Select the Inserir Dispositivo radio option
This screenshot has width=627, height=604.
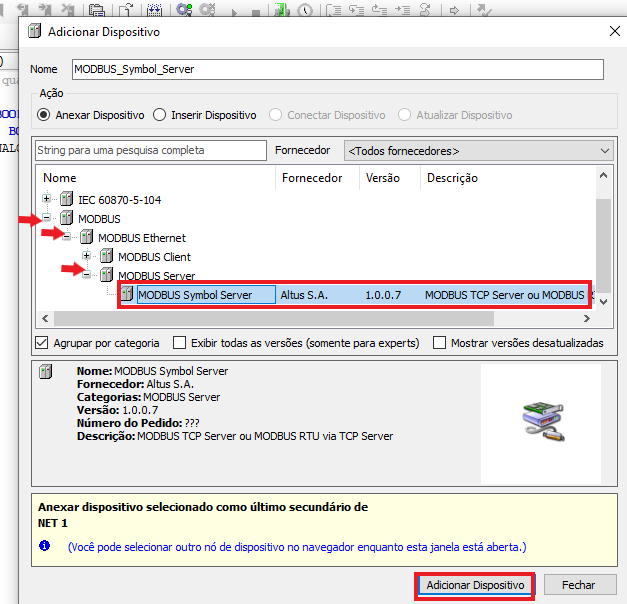(x=160, y=115)
